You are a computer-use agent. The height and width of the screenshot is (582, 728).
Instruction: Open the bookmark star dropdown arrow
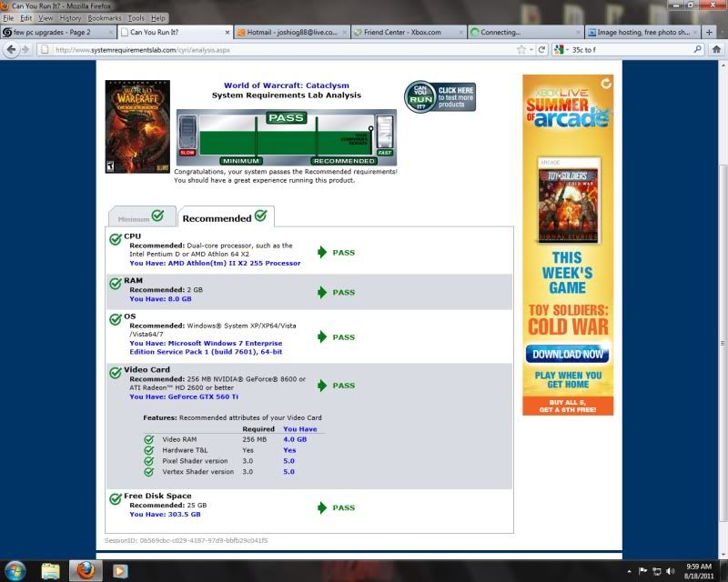coord(531,50)
